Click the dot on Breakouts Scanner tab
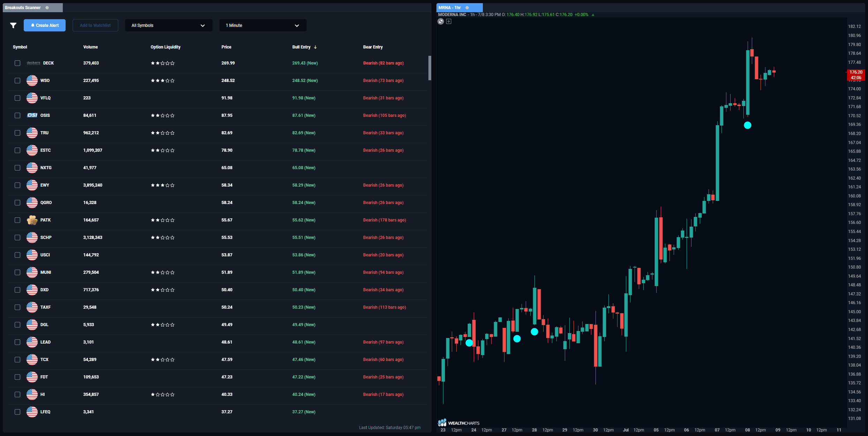 (x=47, y=8)
